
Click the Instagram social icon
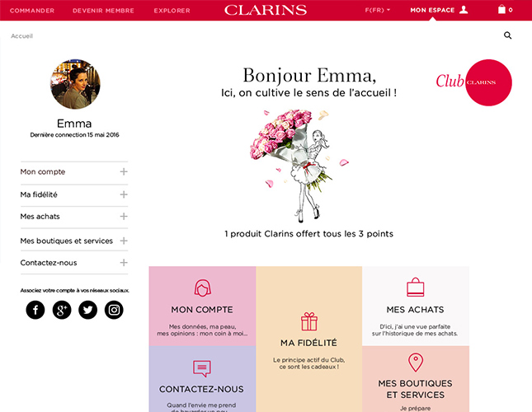point(114,310)
